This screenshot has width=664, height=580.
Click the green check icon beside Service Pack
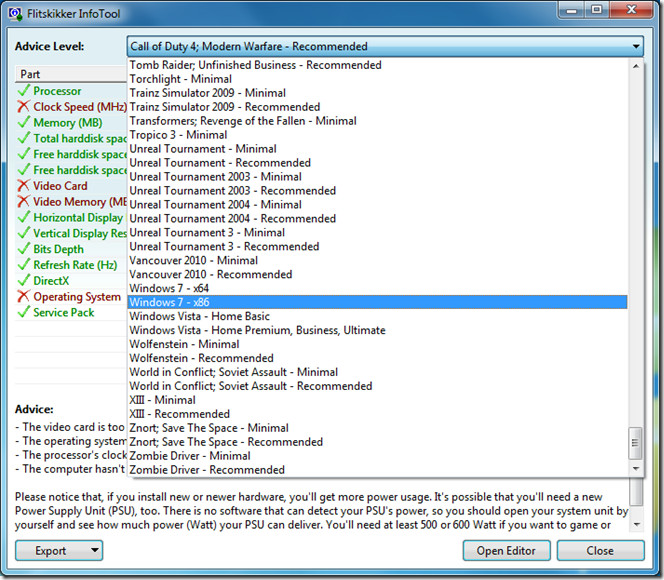[24, 312]
